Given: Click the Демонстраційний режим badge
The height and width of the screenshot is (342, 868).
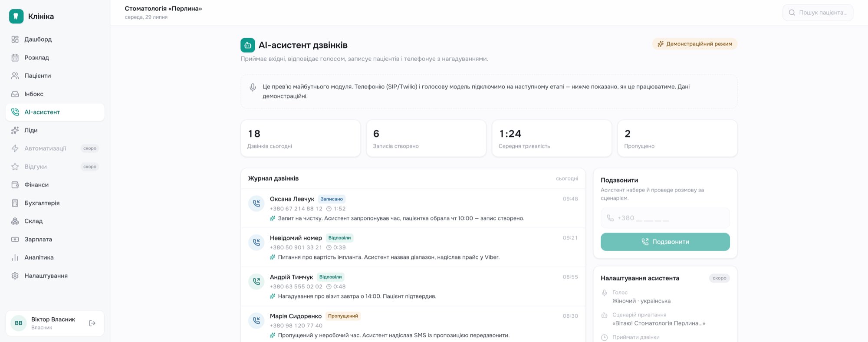Looking at the screenshot, I should (694, 44).
